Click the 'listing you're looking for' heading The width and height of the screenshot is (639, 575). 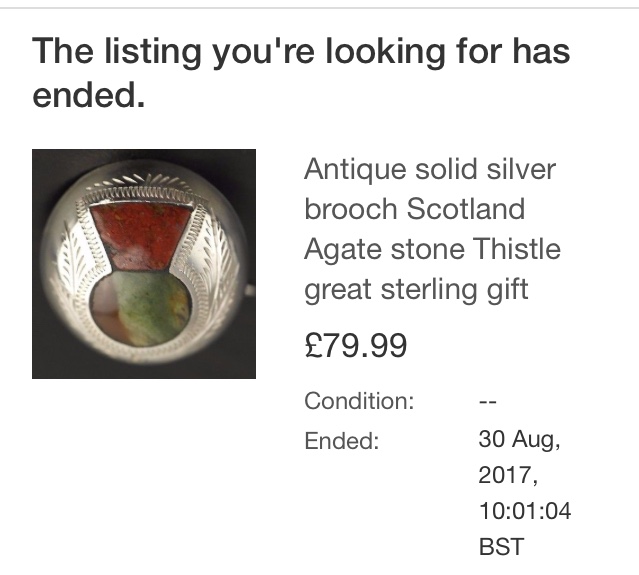pos(300,51)
